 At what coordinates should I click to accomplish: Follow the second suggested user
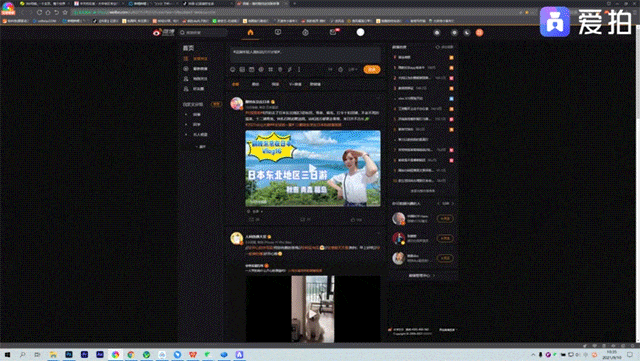[445, 238]
